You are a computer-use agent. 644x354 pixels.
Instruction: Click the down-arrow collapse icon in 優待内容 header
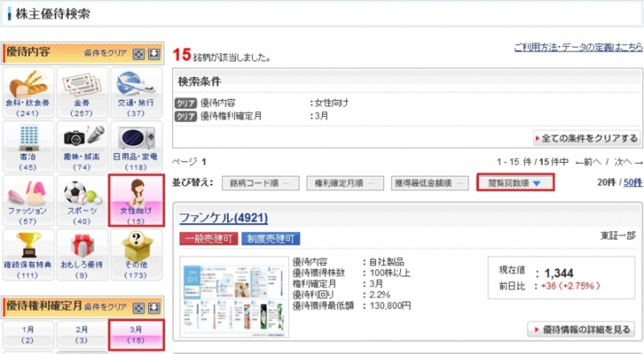[x=154, y=54]
